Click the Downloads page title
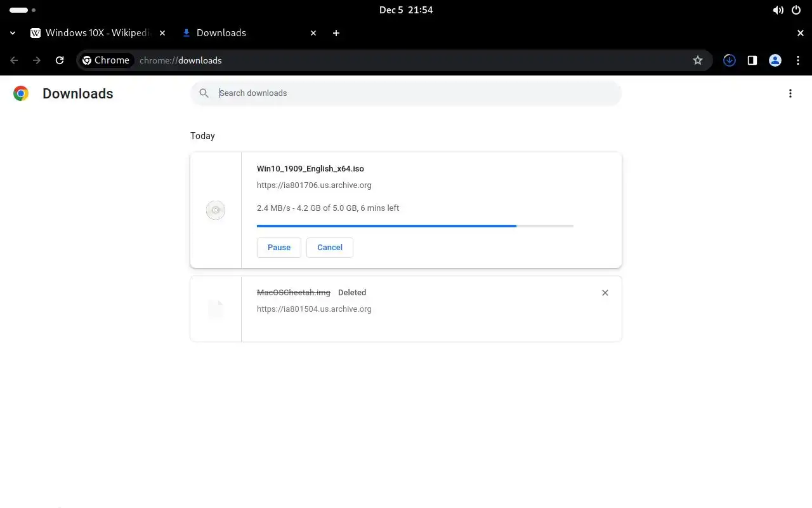Viewport: 812px width, 508px height. 78,93
